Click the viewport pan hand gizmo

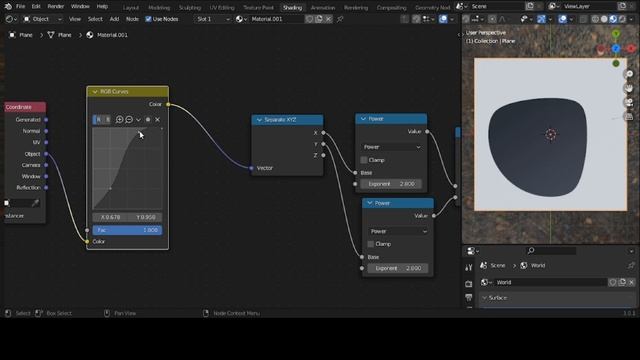click(629, 88)
